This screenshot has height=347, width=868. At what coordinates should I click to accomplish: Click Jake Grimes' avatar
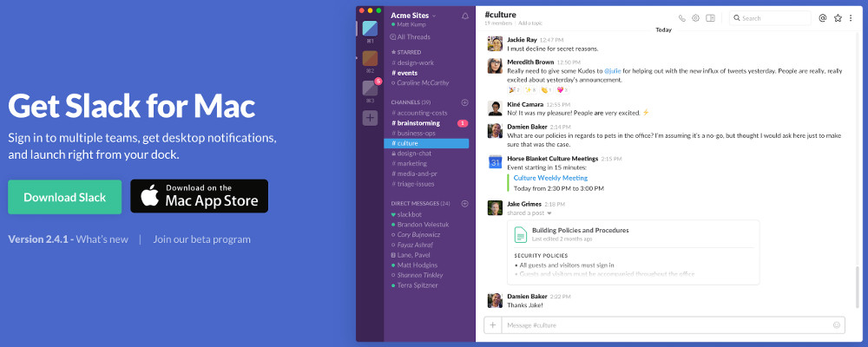(495, 207)
